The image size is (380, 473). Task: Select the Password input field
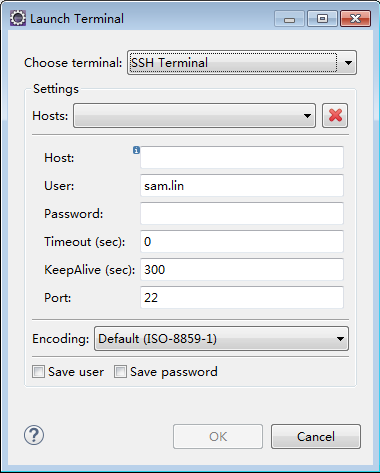point(242,213)
